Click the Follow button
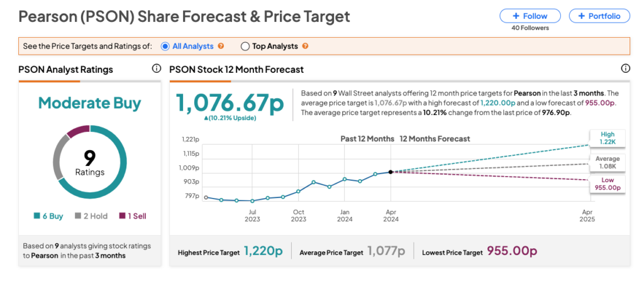Screen dimensions: 644x284 530,16
